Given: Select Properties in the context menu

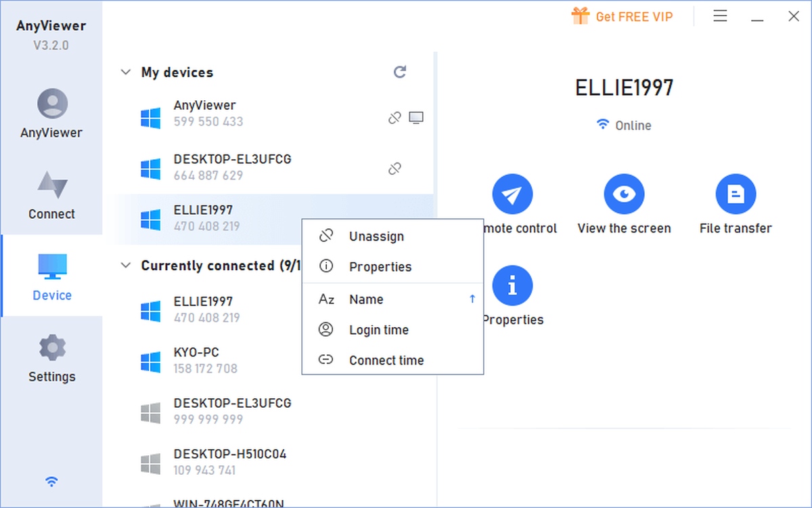Looking at the screenshot, I should [380, 267].
